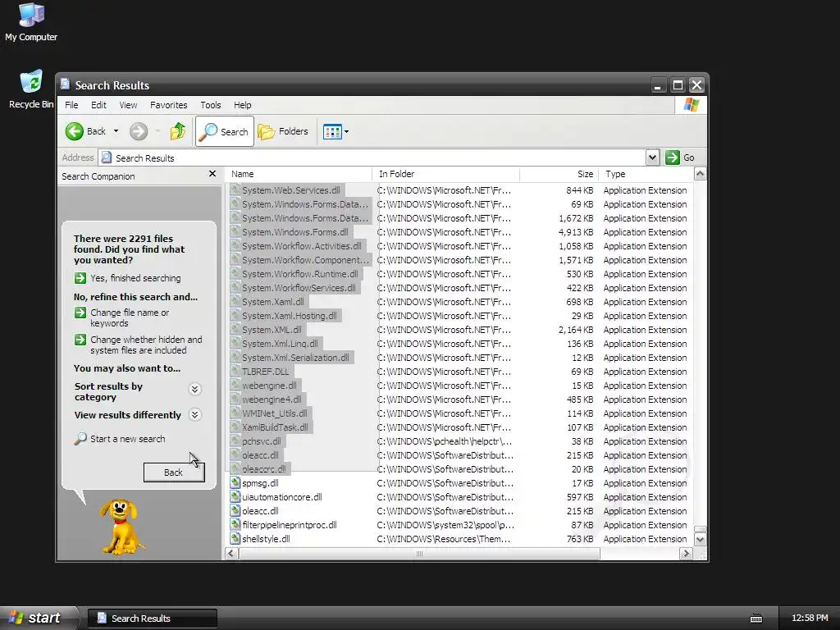The width and height of the screenshot is (840, 630).
Task: Open the Back button history dropdown
Action: click(116, 131)
